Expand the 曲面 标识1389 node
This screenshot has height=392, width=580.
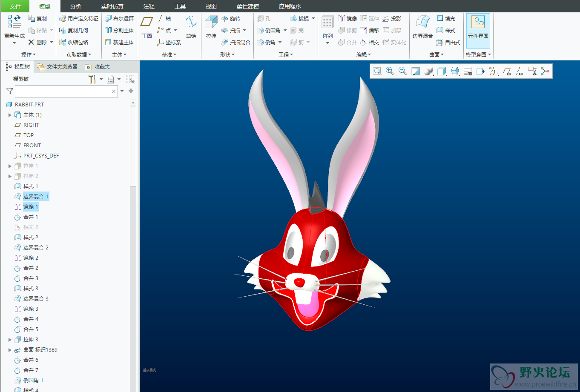tap(10, 350)
